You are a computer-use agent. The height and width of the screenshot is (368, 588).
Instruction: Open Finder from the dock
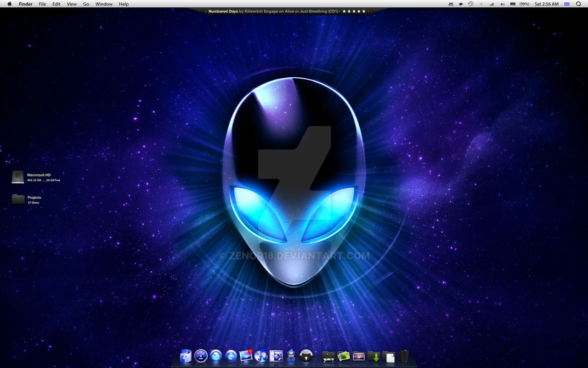186,356
